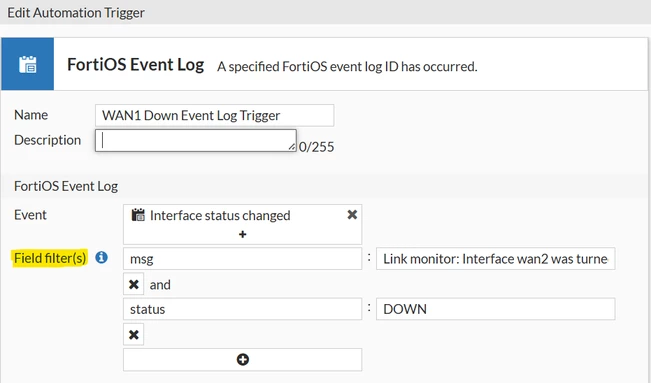Click the FortiOS Event Log calendar icon
The width and height of the screenshot is (651, 383).
pyautogui.click(x=27, y=64)
